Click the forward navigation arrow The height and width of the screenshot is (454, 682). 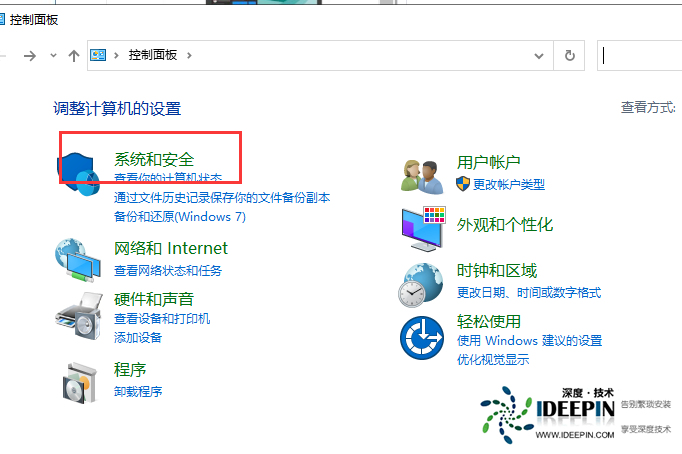click(30, 56)
